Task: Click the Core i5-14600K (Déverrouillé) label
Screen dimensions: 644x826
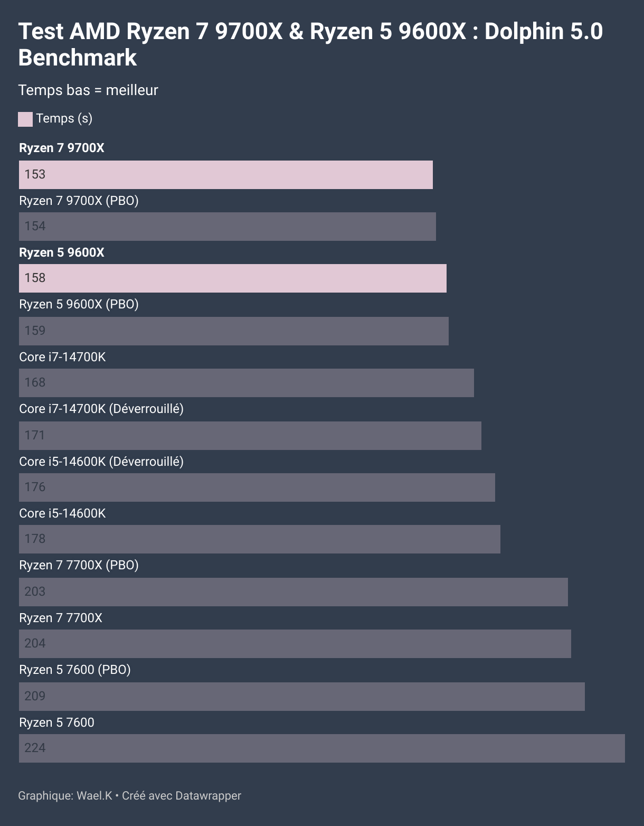Action: (101, 462)
